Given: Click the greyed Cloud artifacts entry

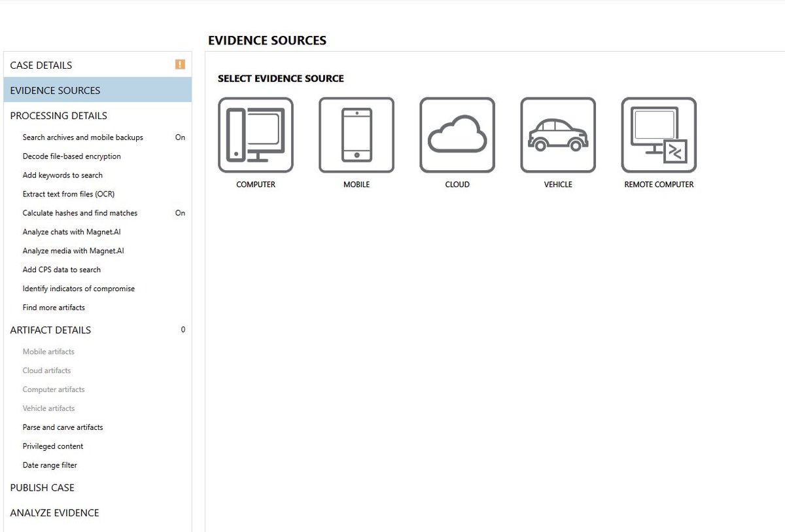Looking at the screenshot, I should click(46, 370).
